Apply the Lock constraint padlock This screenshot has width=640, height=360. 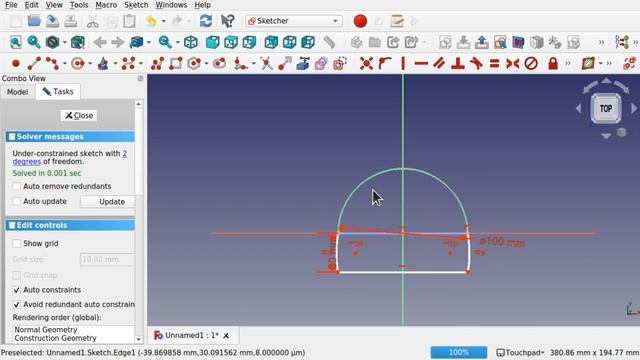553,63
